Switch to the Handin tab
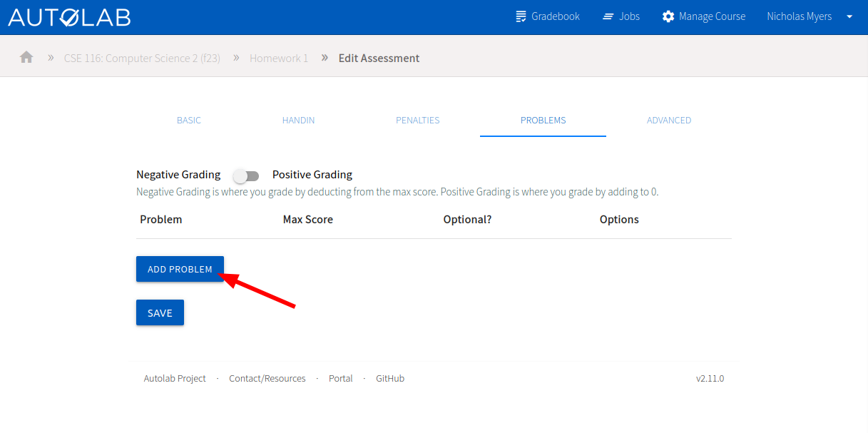Image resolution: width=868 pixels, height=433 pixels. coord(298,120)
